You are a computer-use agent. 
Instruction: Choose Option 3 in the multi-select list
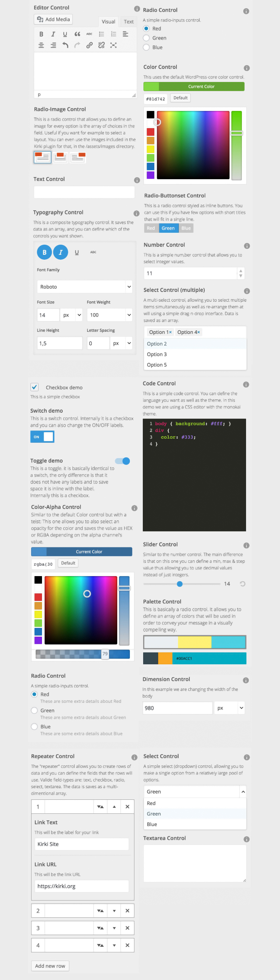(x=157, y=354)
